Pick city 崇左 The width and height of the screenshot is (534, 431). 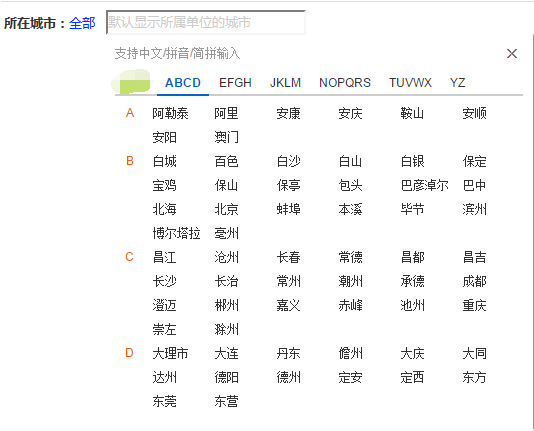click(164, 330)
